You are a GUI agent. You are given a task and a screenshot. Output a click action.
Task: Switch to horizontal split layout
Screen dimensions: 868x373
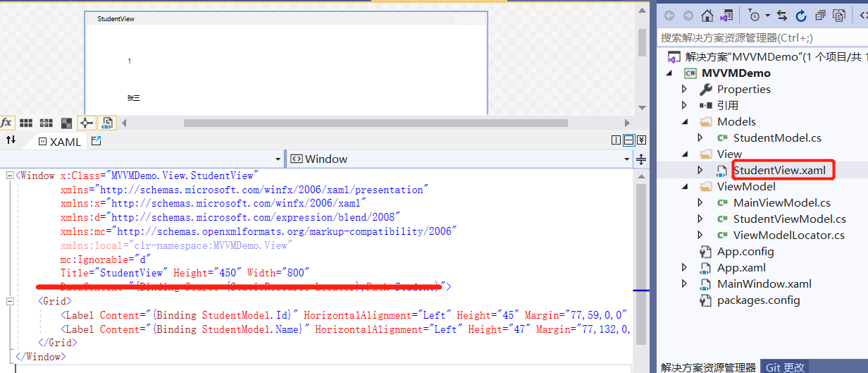(629, 140)
